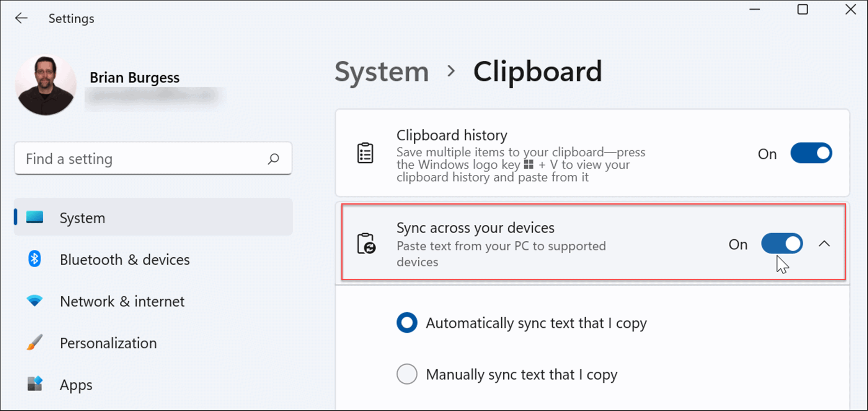This screenshot has height=411, width=868.
Task: Select Automatically sync text that I copy
Action: pyautogui.click(x=407, y=323)
